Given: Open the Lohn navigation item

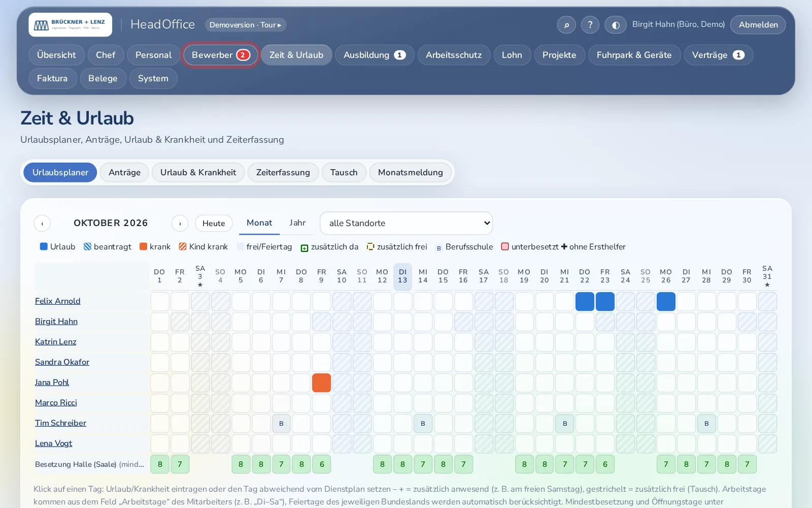Looking at the screenshot, I should click(512, 55).
